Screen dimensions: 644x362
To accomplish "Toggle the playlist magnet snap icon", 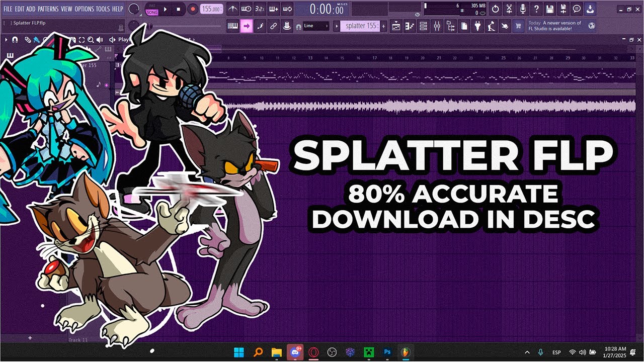I will [15, 40].
